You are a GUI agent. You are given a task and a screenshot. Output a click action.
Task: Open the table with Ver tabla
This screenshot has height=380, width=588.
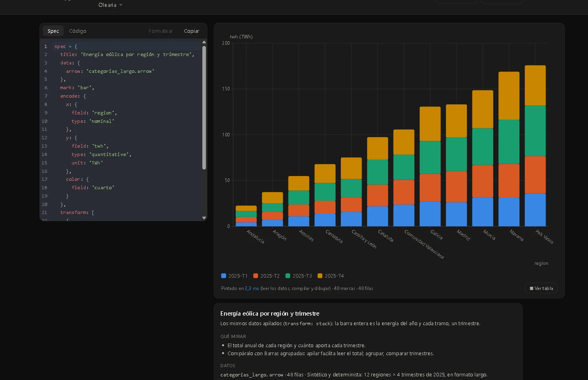pos(541,288)
